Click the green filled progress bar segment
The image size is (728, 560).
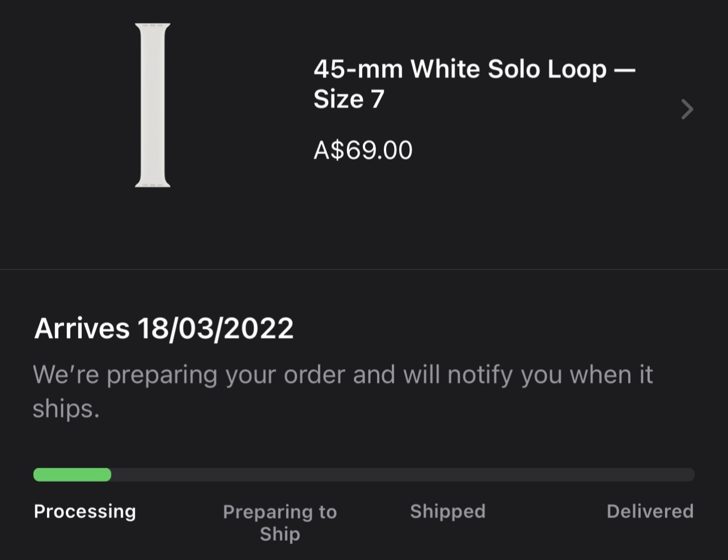click(72, 475)
